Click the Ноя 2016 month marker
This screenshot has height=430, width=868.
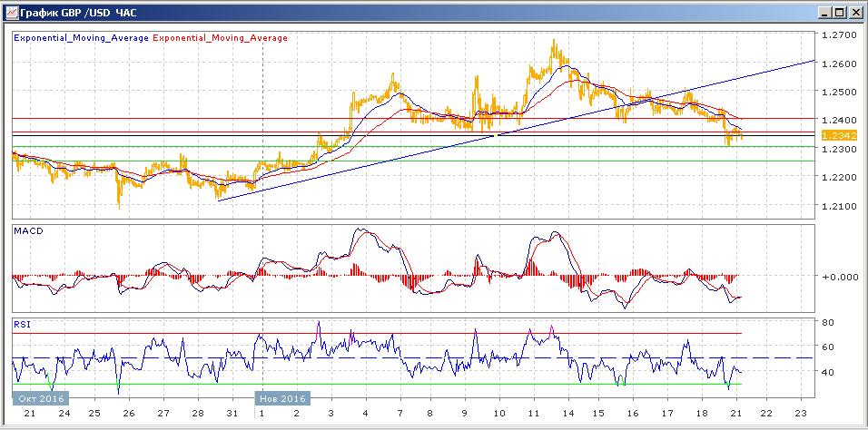pyautogui.click(x=282, y=397)
